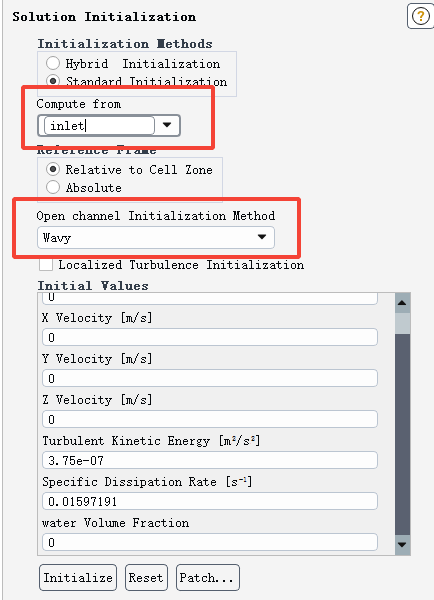Select Hybrid Initialization radio button
This screenshot has height=600, width=434.
click(x=53, y=63)
